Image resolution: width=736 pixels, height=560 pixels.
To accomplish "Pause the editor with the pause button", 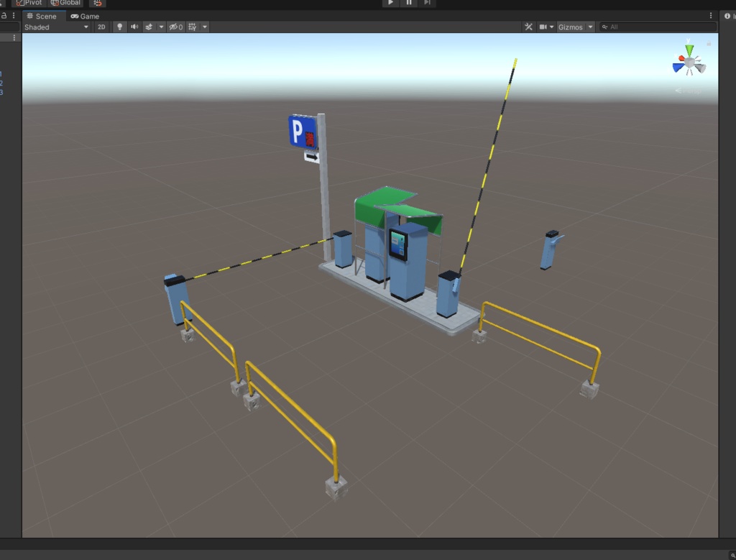I will click(x=409, y=3).
